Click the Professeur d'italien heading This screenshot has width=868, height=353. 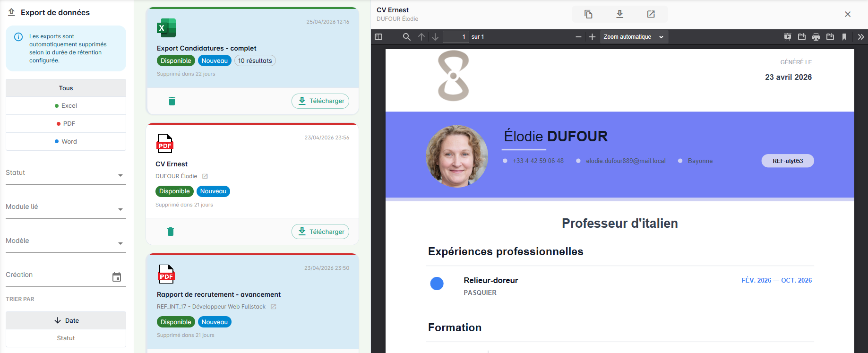pyautogui.click(x=620, y=224)
